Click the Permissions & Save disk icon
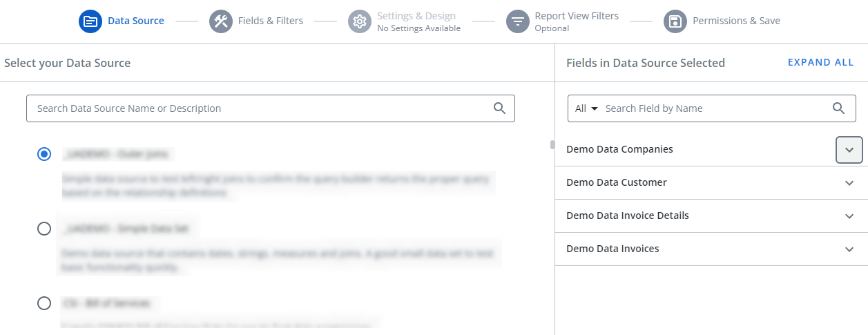 click(675, 21)
